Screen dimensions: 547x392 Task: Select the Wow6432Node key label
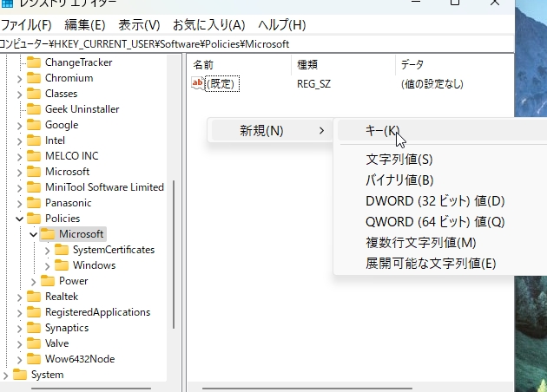[80, 359]
